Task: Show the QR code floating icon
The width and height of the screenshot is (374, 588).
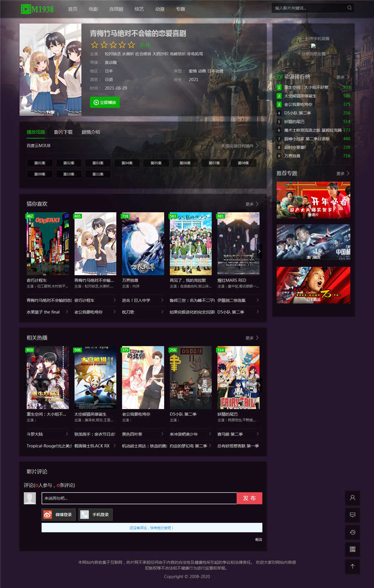Action: (x=352, y=549)
